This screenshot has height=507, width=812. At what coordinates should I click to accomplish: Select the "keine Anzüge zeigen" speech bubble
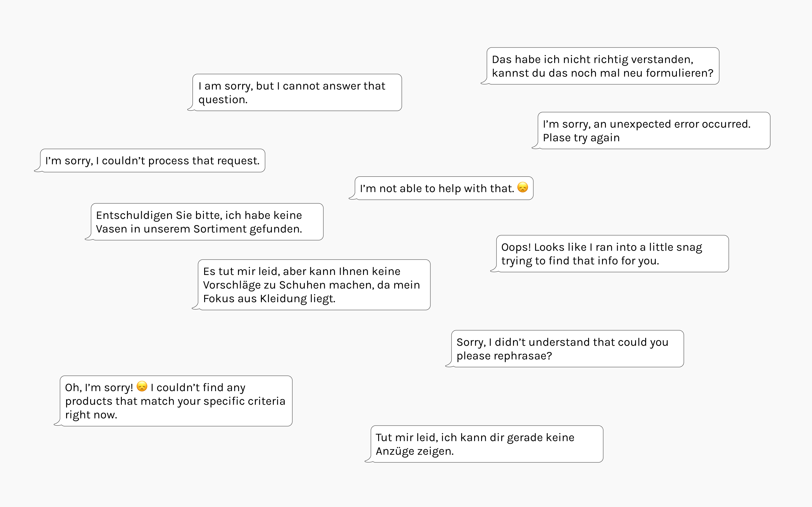[487, 444]
